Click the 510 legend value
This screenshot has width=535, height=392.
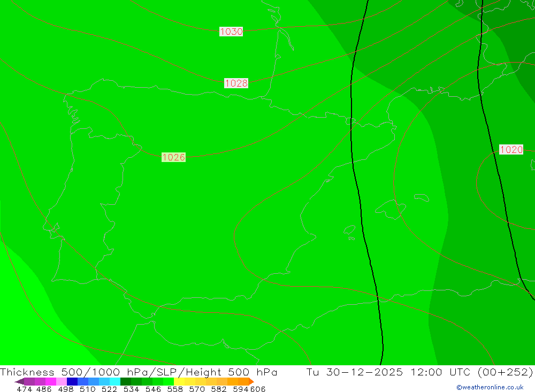point(87,389)
